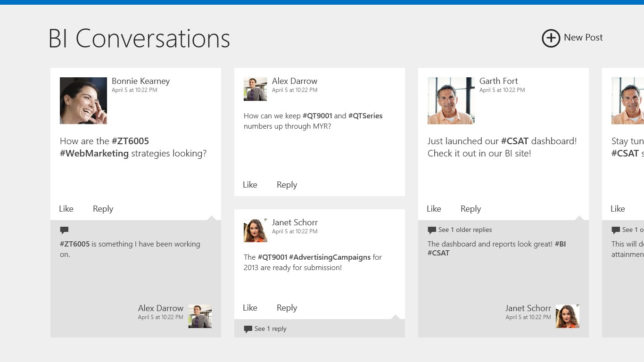The height and width of the screenshot is (362, 644).
Task: Reply to Alex Darrow's QT9001 post
Action: click(287, 185)
